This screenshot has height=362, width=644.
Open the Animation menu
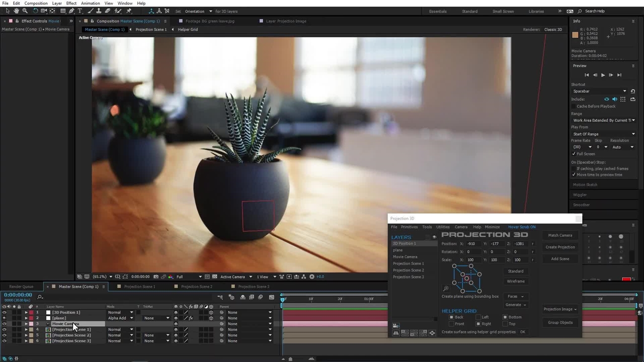[x=91, y=4]
